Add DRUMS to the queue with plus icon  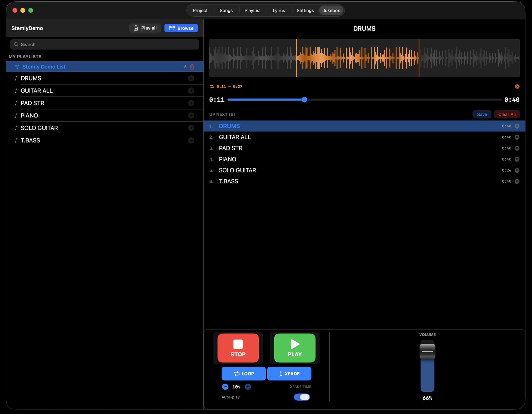[191, 78]
